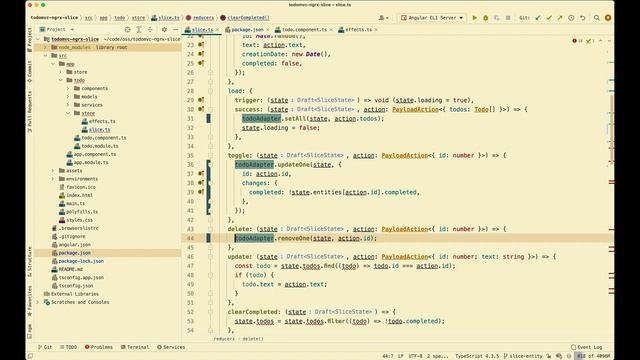Open the Structure side tool window
This screenshot has height=360, width=640.
click(x=29, y=262)
